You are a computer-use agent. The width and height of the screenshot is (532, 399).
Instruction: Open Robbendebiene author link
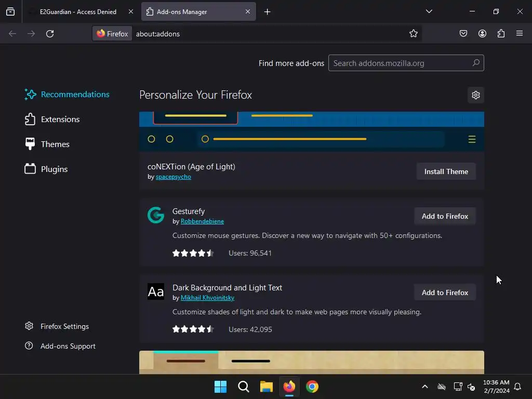[x=202, y=221]
